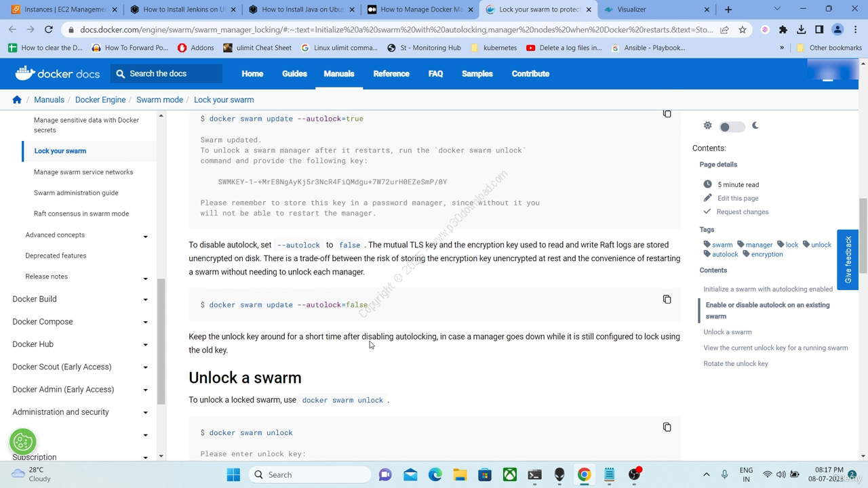
Task: Open Chrome three-dot menu
Action: (855, 30)
